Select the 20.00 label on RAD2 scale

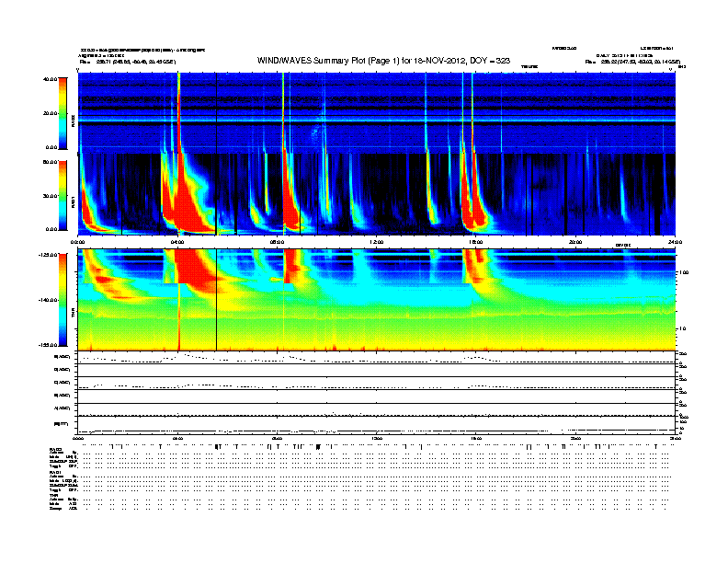click(50, 113)
